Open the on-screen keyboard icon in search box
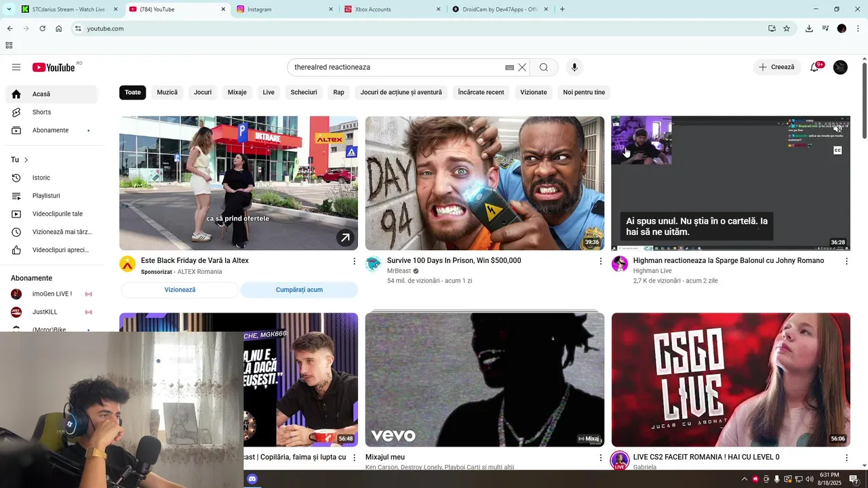868x488 pixels. (509, 67)
